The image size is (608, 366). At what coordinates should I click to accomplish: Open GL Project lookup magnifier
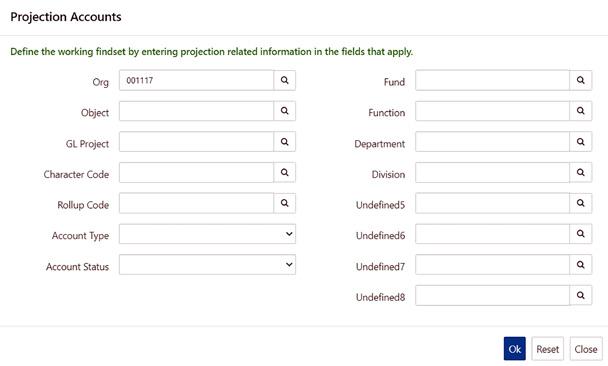(285, 142)
